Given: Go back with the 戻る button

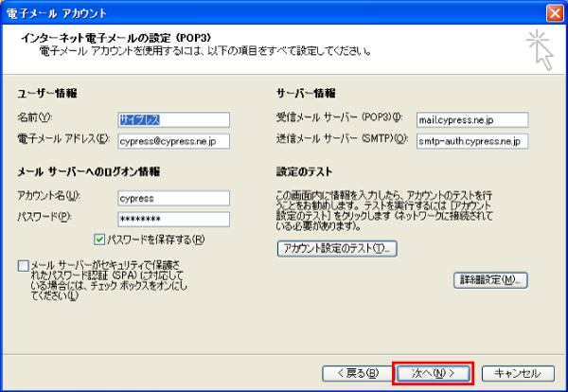Looking at the screenshot, I should [358, 373].
